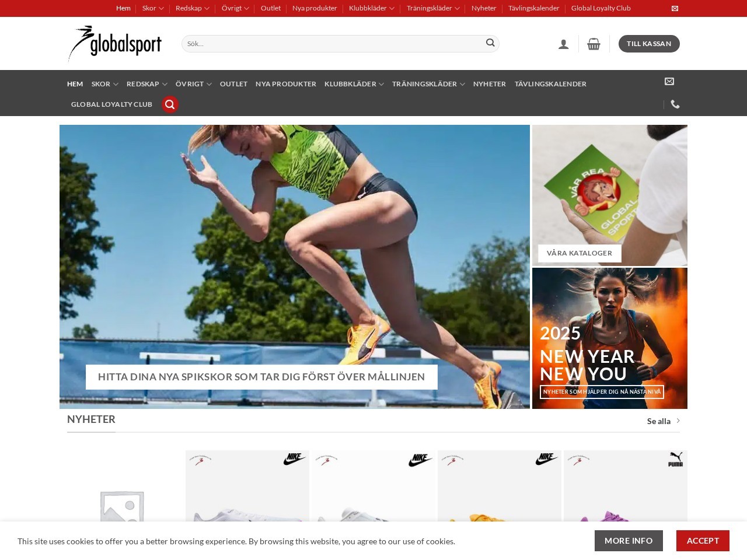The image size is (747, 560).
Task: Click the search magnifier in the search field
Action: (490, 43)
